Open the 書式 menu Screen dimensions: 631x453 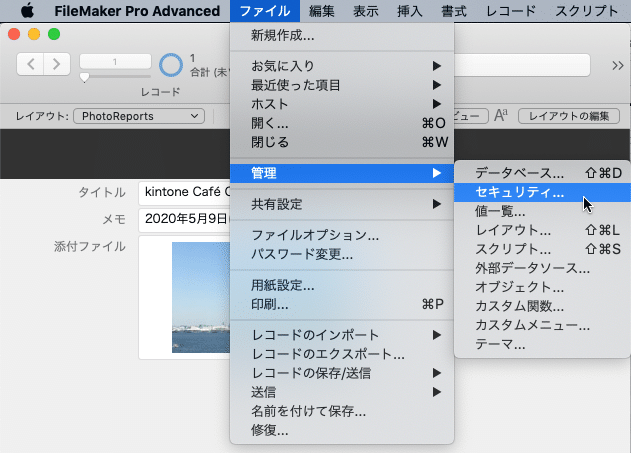coord(454,11)
